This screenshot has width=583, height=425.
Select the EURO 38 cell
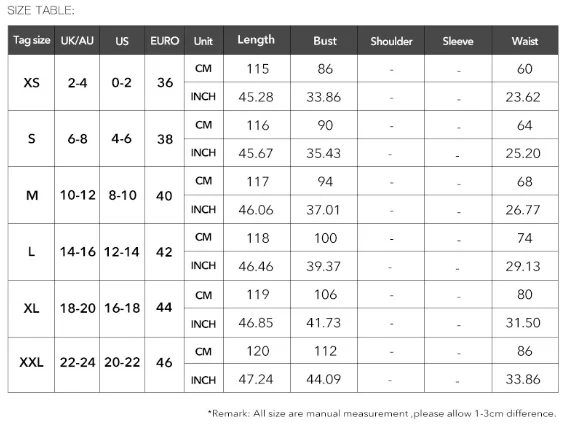[164, 139]
